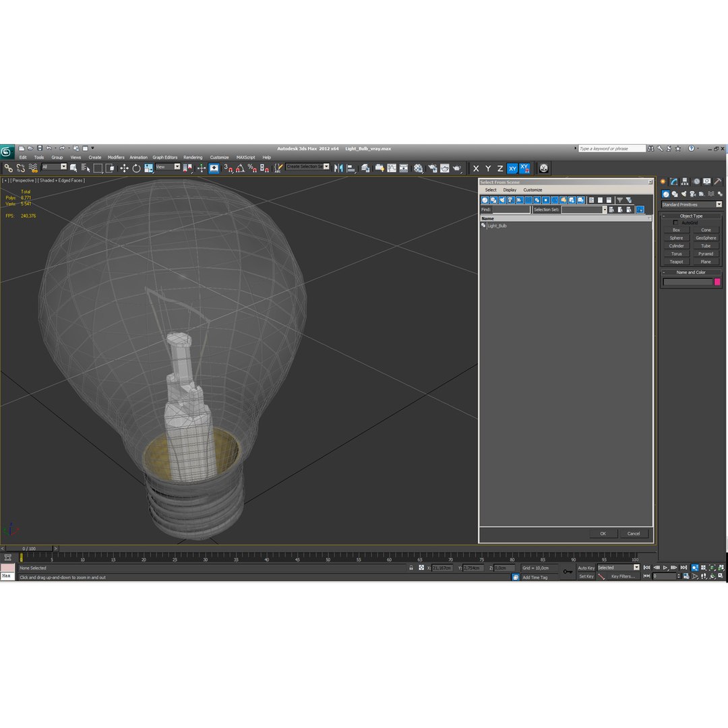
Task: Select the Lights category in Create panel
Action: 684,194
